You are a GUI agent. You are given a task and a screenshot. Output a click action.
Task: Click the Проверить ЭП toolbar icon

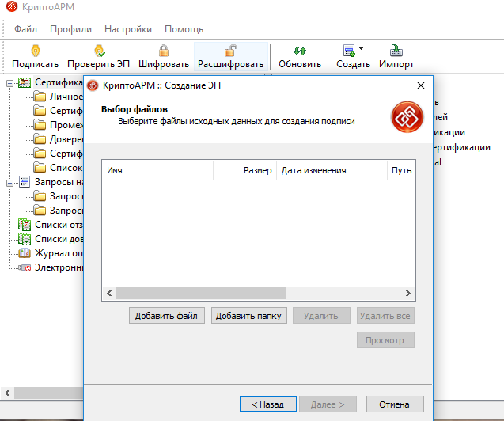tap(99, 51)
